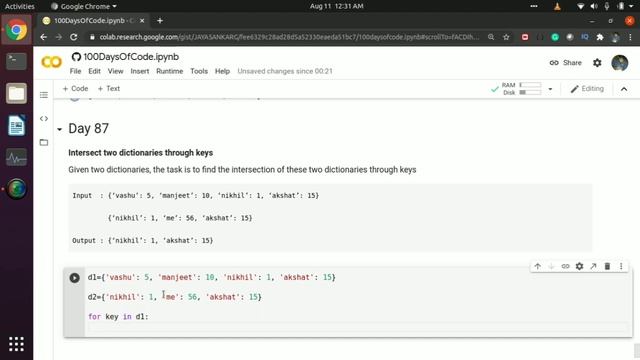Open network wifi icon in tray
640x360 pixels.
580,6
